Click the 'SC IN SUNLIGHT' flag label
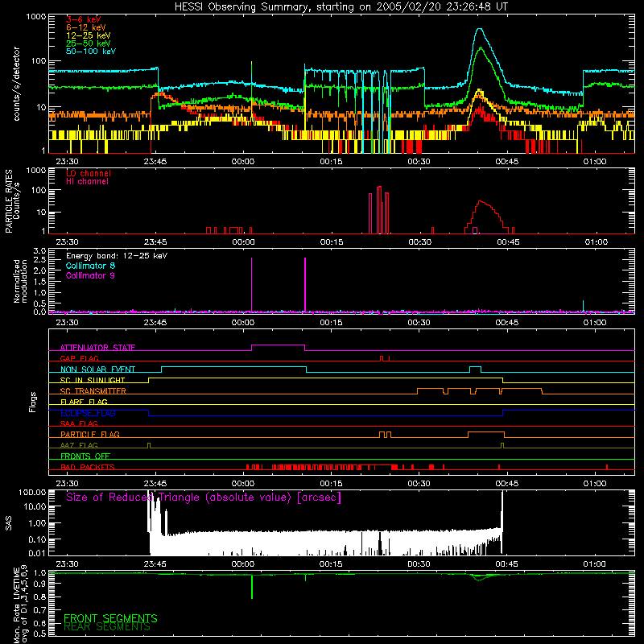This screenshot has width=644, height=644. coord(93,380)
